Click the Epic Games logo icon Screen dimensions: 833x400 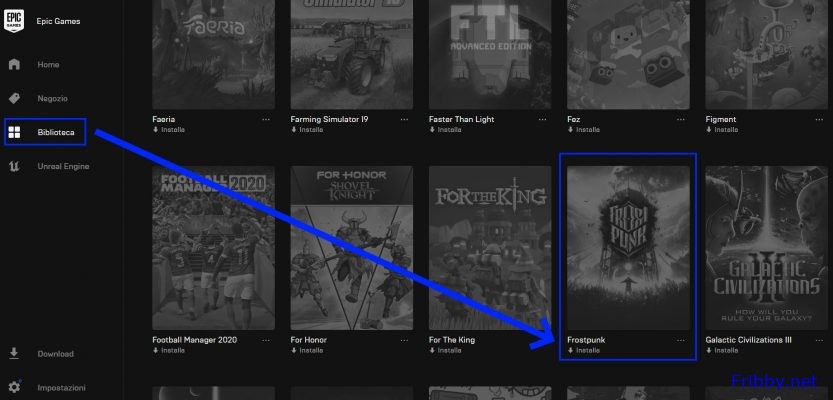[14, 21]
